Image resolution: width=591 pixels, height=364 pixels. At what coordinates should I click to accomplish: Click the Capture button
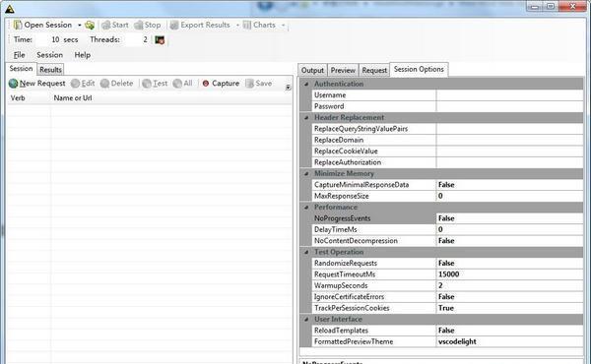click(221, 84)
